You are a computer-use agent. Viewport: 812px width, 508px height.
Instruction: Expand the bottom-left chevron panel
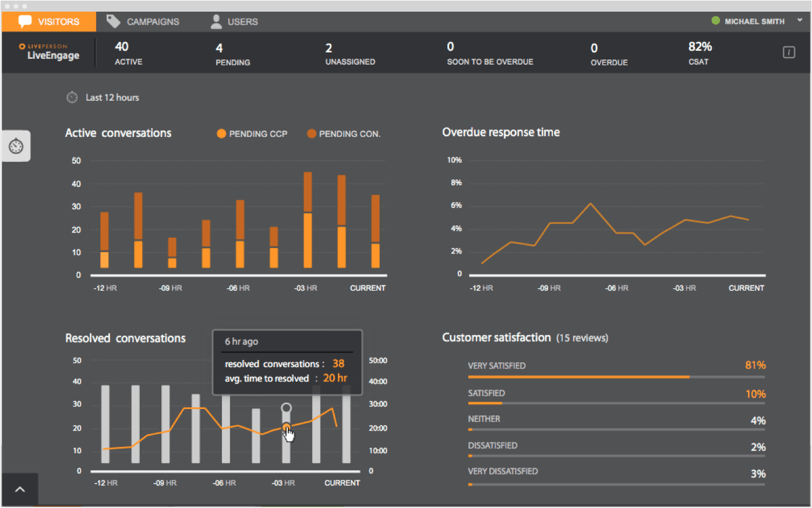19,489
